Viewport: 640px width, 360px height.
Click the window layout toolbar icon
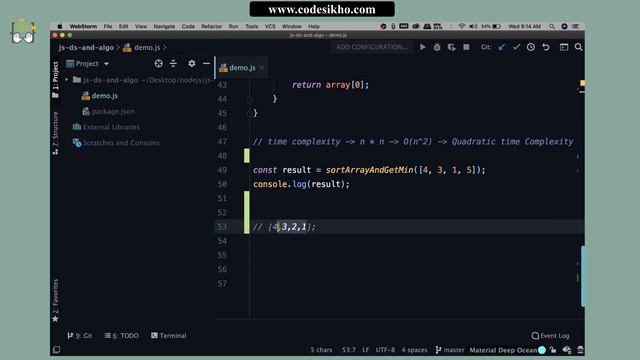coord(564,47)
